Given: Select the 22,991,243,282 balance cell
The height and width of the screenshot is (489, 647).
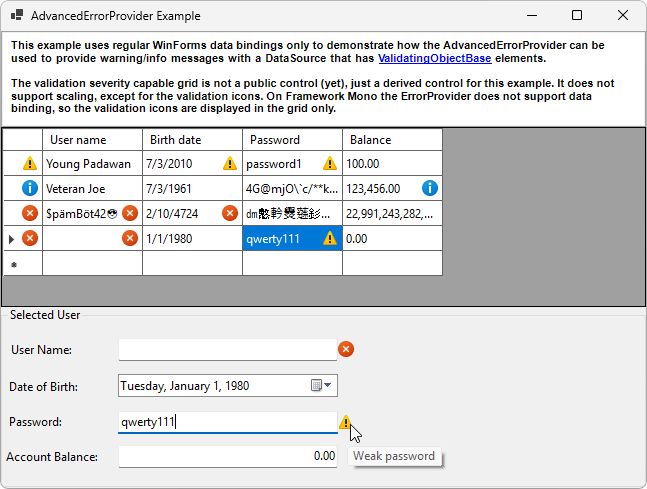Looking at the screenshot, I should (392, 213).
